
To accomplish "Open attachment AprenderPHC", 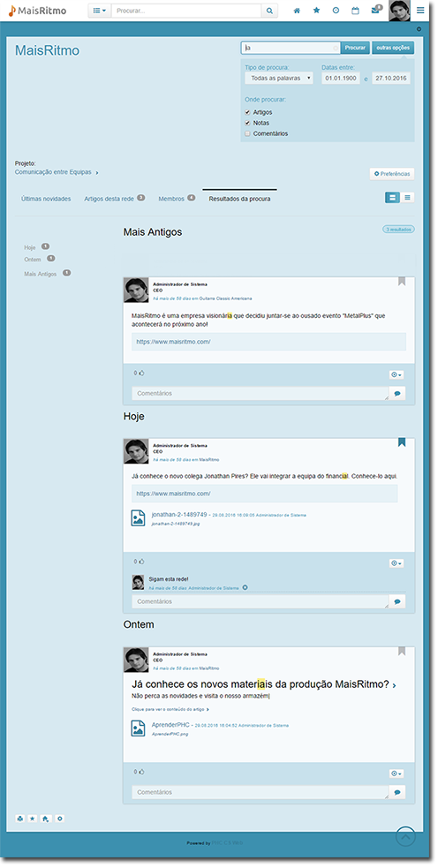I will click(x=170, y=725).
